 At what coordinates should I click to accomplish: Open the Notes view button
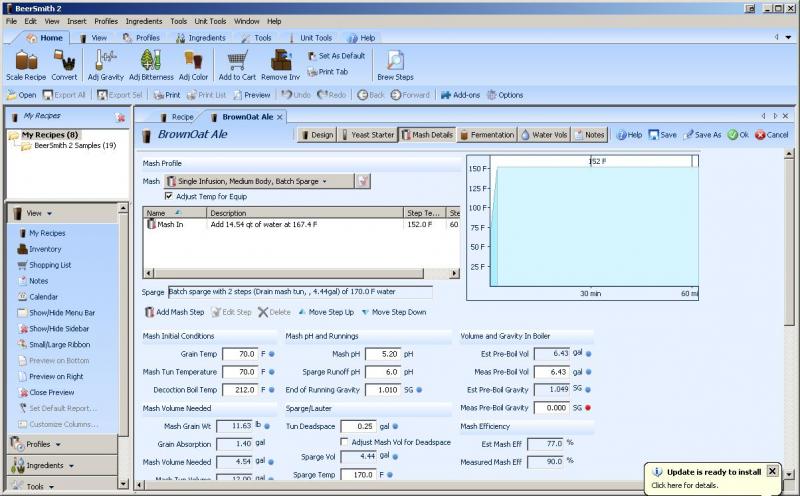[x=590, y=135]
